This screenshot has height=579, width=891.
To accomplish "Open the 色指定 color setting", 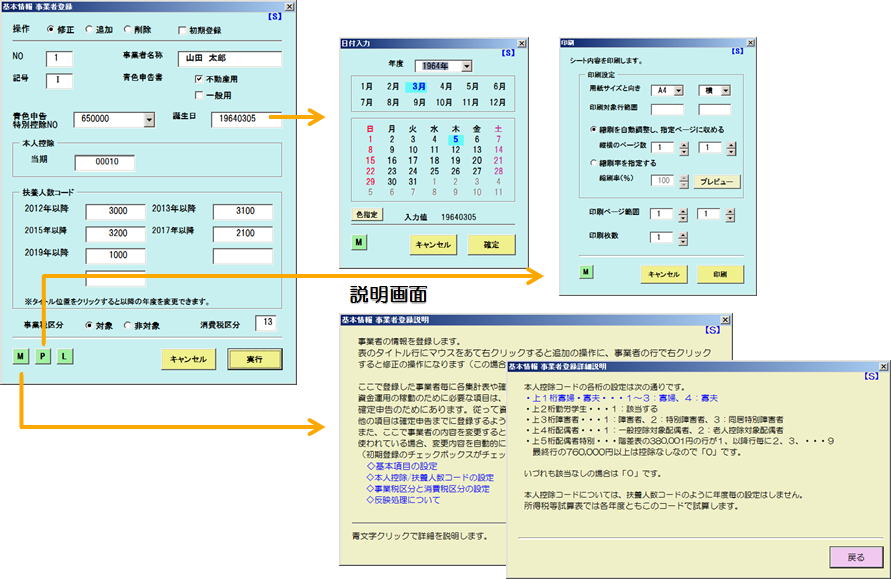I will coord(367,215).
